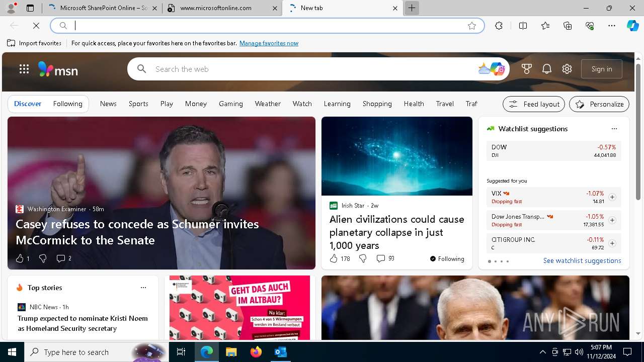The width and height of the screenshot is (644, 362).
Task: Like the Alien civilizations article
Action: (340, 258)
